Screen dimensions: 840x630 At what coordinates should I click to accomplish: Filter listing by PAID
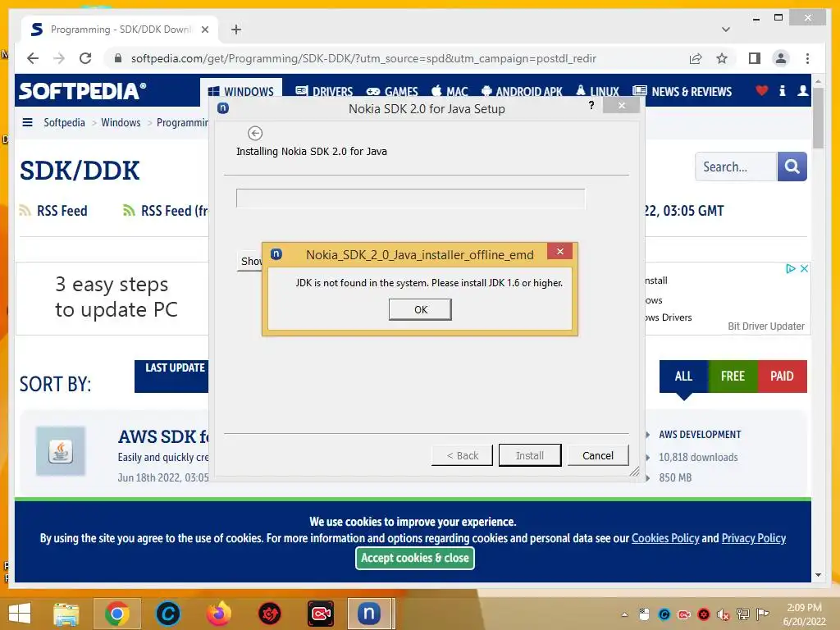782,376
